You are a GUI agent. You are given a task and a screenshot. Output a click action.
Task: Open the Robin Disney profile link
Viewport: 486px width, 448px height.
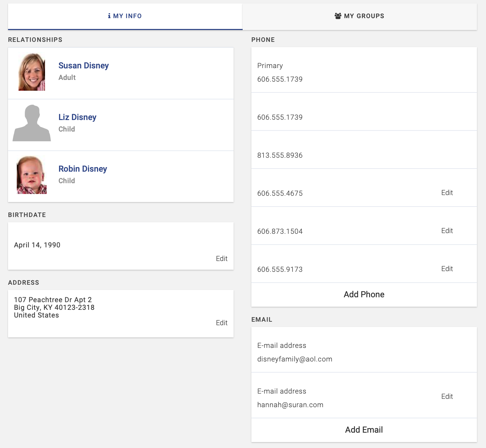83,169
